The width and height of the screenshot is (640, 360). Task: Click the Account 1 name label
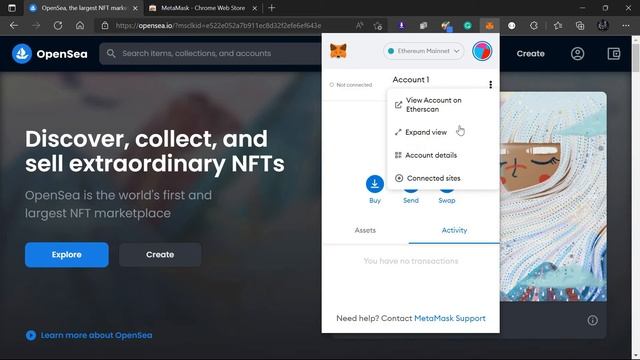pyautogui.click(x=411, y=80)
